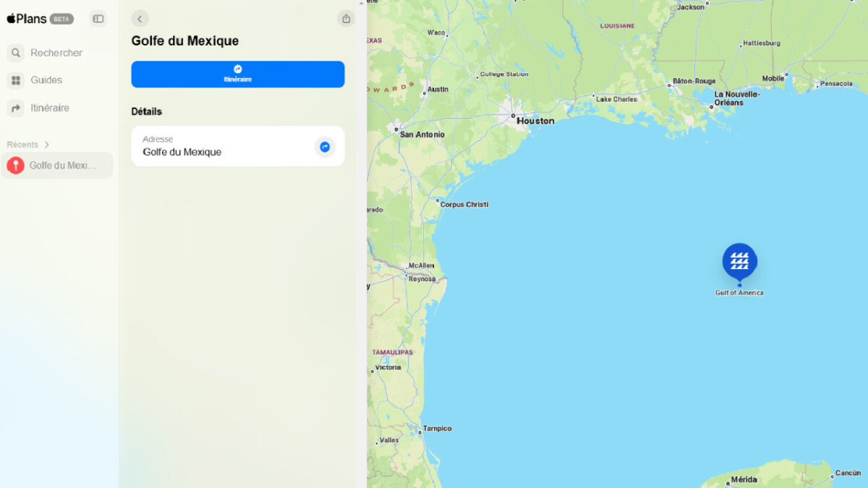Click Mérida city label on map
The image size is (868, 488).
(744, 479)
